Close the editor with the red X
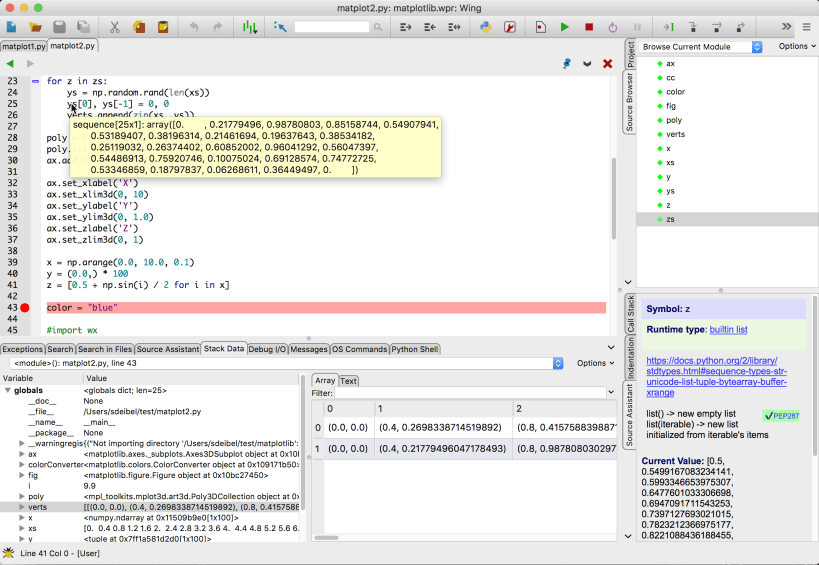Image resolution: width=819 pixels, height=565 pixels. click(x=607, y=64)
